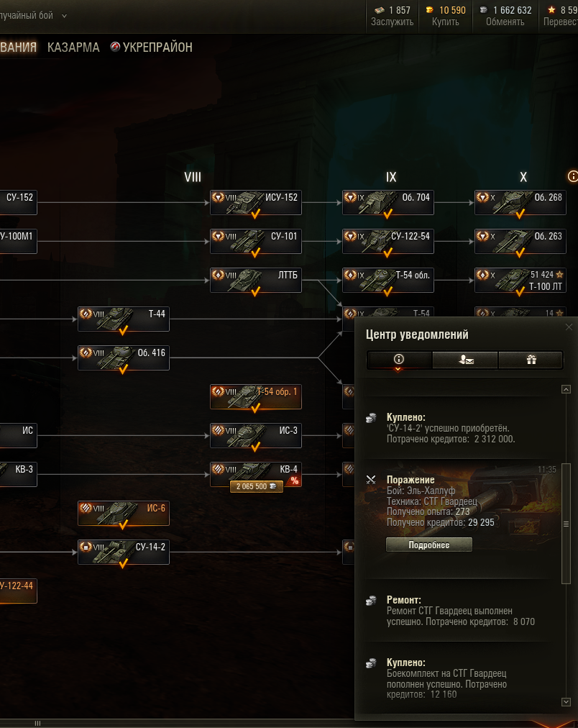
Task: Select the ЛТТБ light tank icon
Action: tap(256, 281)
